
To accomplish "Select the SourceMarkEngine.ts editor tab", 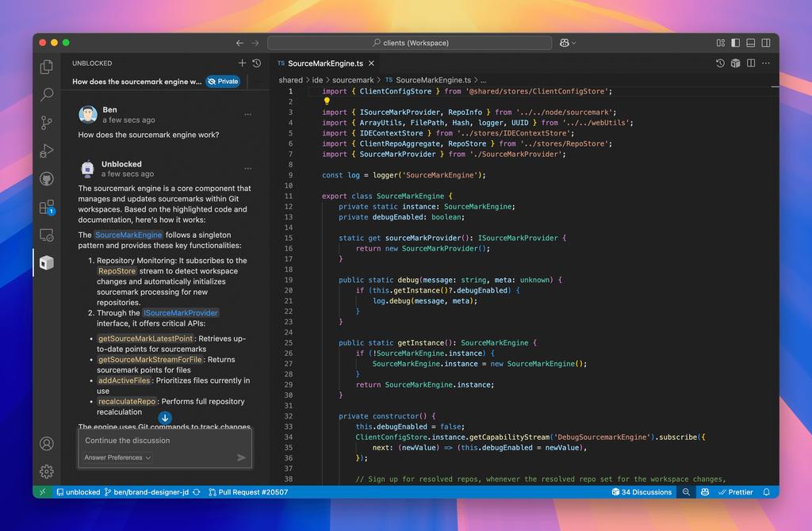I will [x=326, y=63].
